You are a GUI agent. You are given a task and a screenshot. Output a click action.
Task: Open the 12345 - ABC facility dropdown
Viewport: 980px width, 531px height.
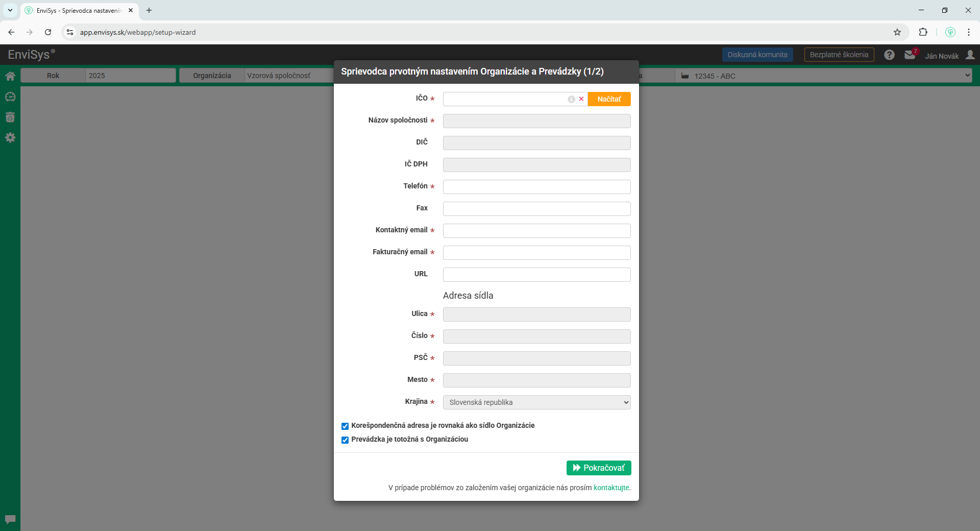(823, 76)
